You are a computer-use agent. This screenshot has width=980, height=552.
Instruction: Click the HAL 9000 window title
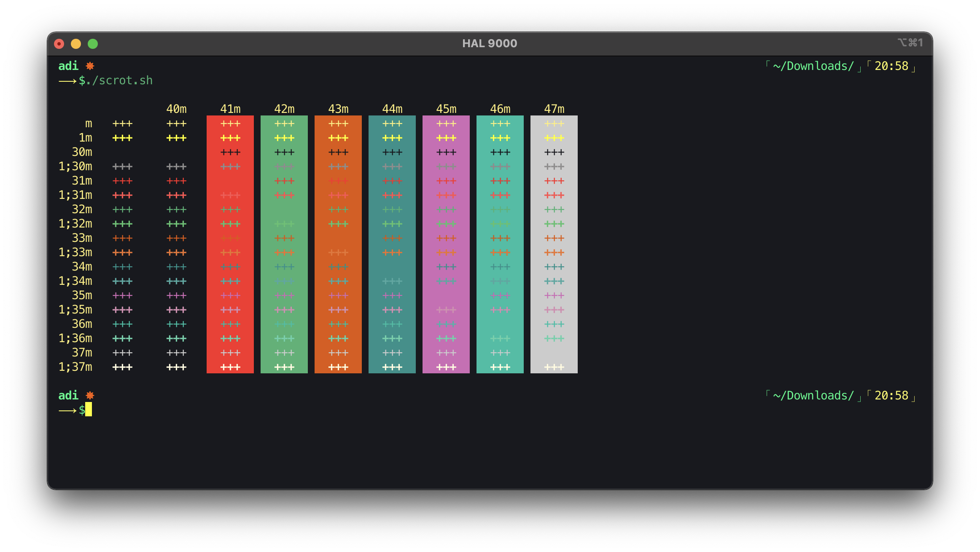pos(490,43)
